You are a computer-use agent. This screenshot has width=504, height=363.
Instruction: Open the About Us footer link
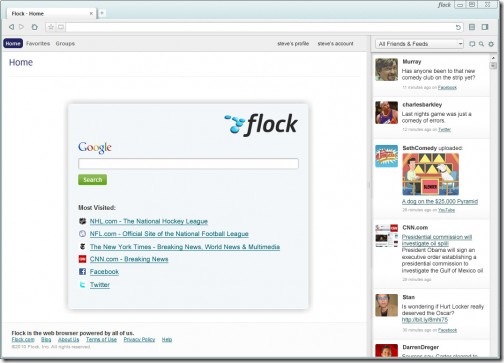pyautogui.click(x=69, y=339)
